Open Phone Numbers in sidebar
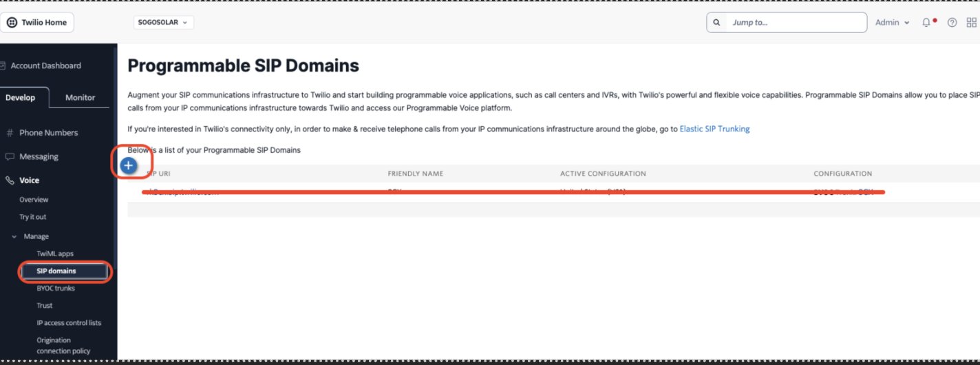The width and height of the screenshot is (980, 365). pos(48,132)
